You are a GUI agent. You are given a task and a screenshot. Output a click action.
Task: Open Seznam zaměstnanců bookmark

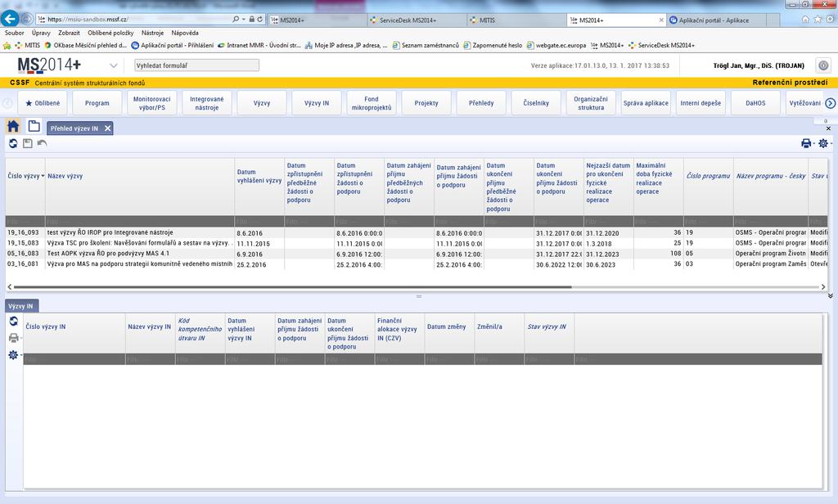coord(426,46)
